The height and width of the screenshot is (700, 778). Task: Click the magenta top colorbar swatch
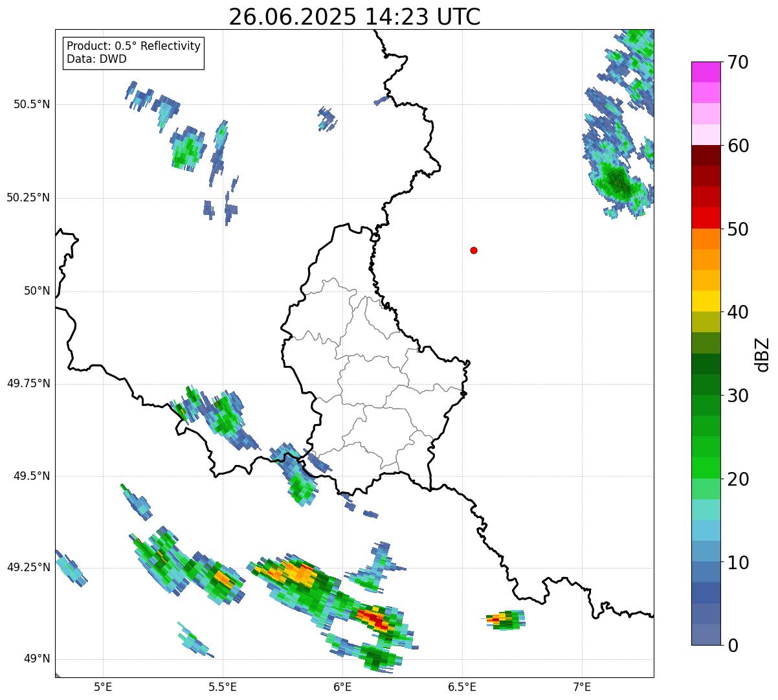[706, 72]
